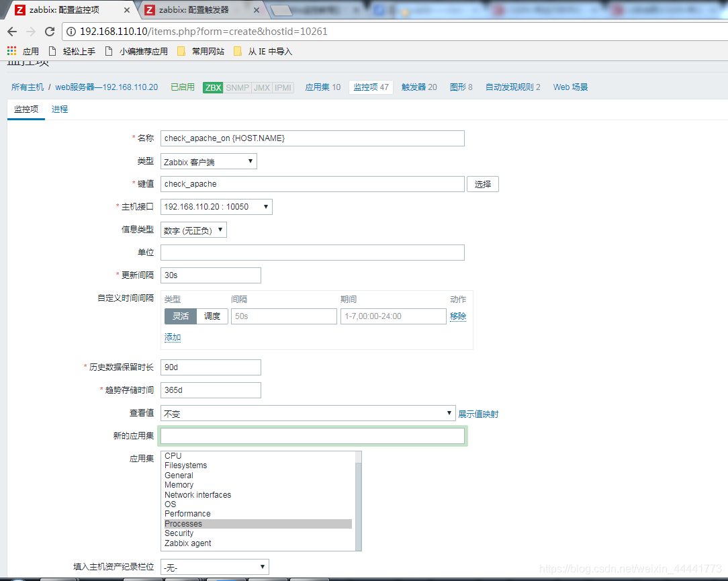This screenshot has width=728, height=581.
Task: Reload the page with the refresh icon
Action: [x=50, y=32]
